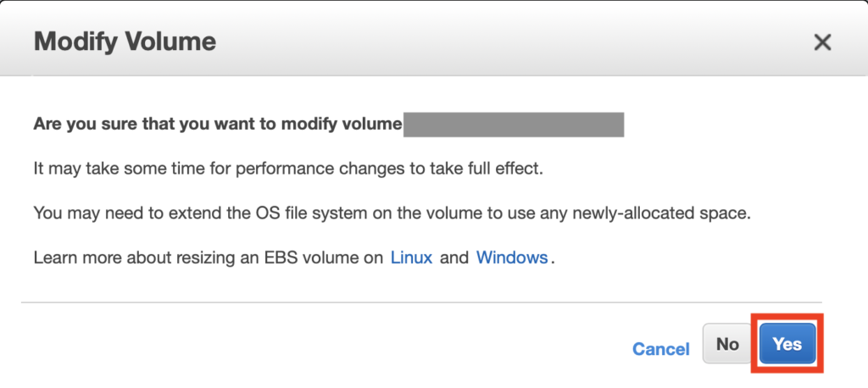The width and height of the screenshot is (868, 388).
Task: Follow the blue Linux hyperlink
Action: point(411,258)
